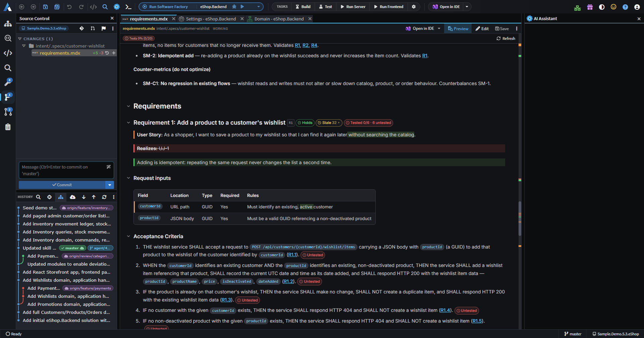Click the editor vertical scrollbar thumb
Viewport: 644px width, 338px height.
tap(520, 219)
